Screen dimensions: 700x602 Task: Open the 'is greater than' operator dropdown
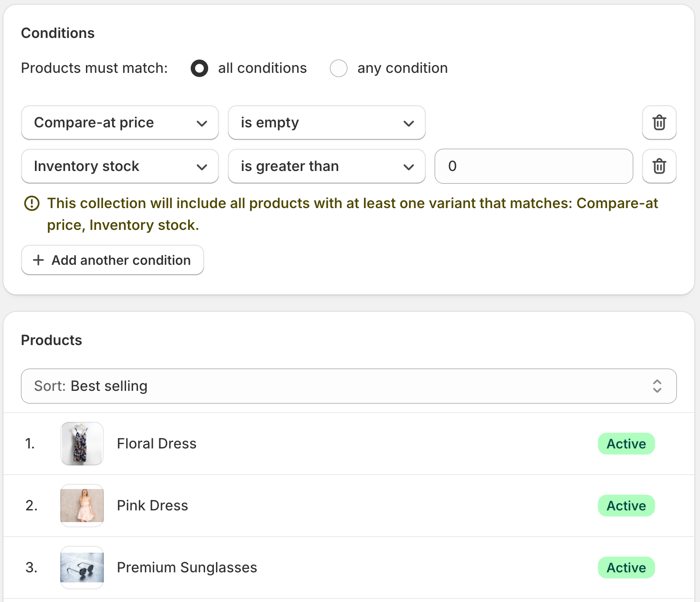click(326, 166)
